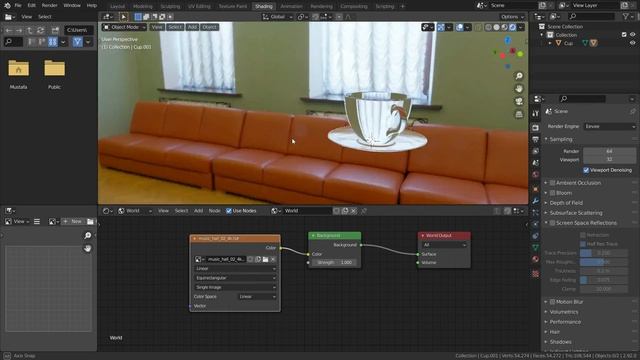Viewport: 640px width, 360px height.
Task: Open the Render properties tab icon
Action: 536,128
